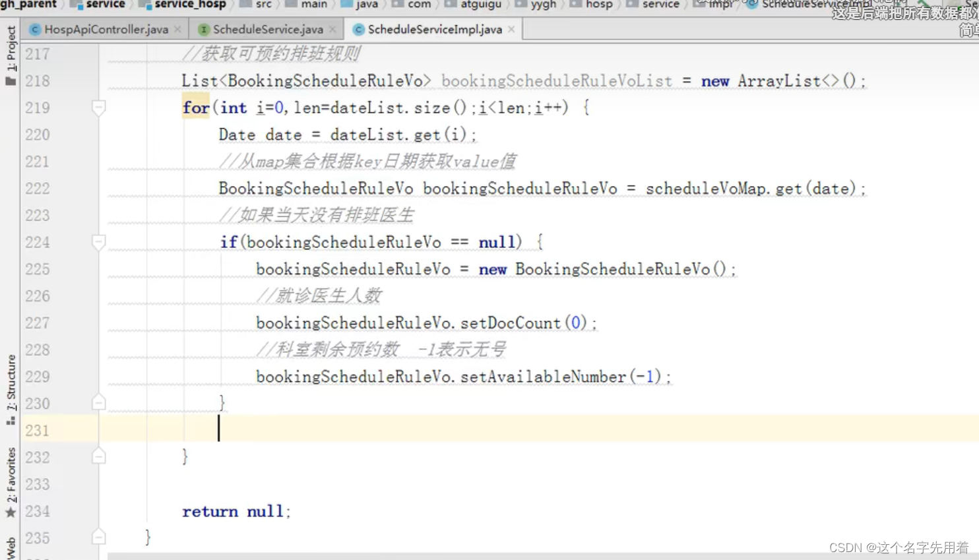Click the atguigu breadcrumb package
This screenshot has height=560, width=979.
coord(474,5)
